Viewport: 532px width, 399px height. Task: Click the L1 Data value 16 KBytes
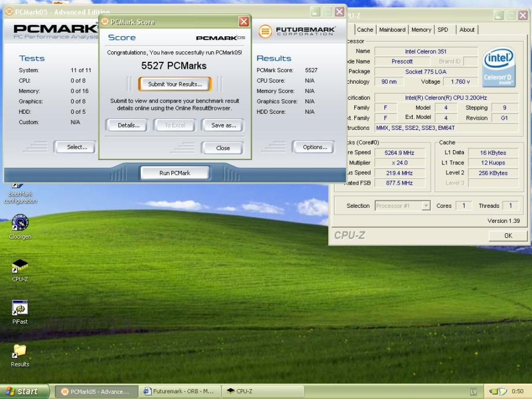point(493,153)
